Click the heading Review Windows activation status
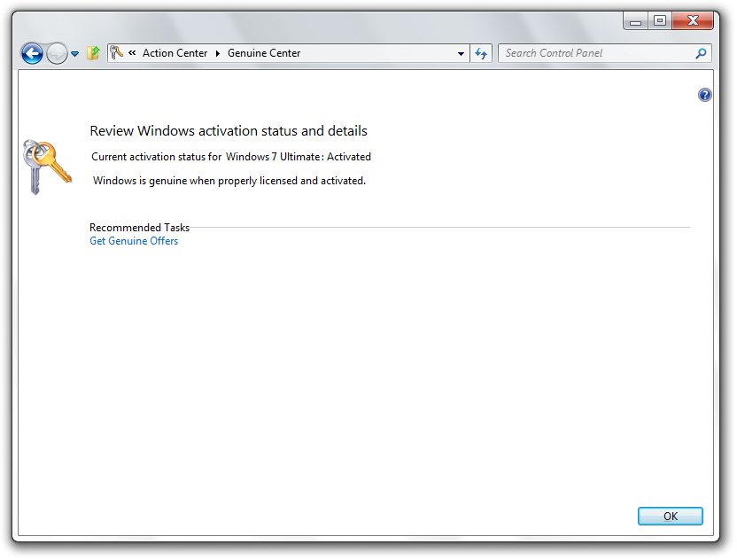737x560 pixels. click(229, 131)
